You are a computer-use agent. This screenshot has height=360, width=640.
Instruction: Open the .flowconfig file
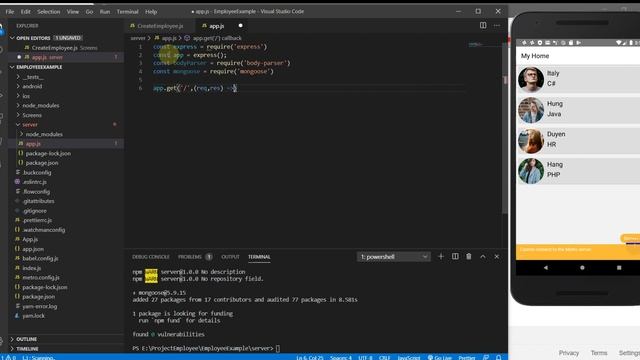tap(36, 191)
